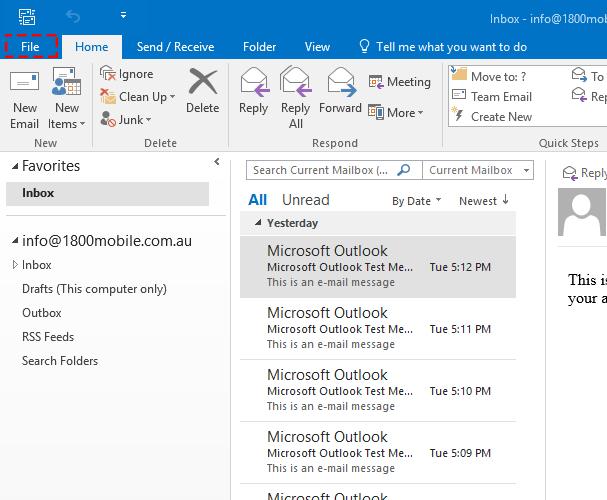
Task: Select the Microsoft Outlook email from Tue 5:09 PM
Action: coord(378,452)
